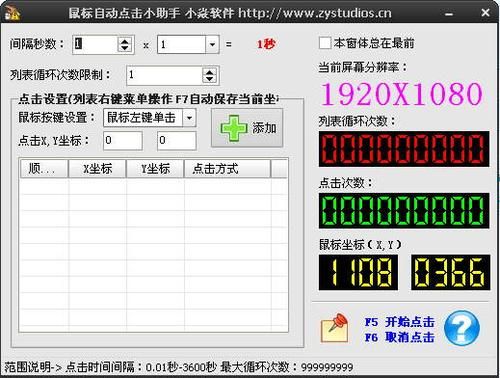The image size is (500, 378).
Task: Open the interval multiplier dropdown
Action: point(212,44)
